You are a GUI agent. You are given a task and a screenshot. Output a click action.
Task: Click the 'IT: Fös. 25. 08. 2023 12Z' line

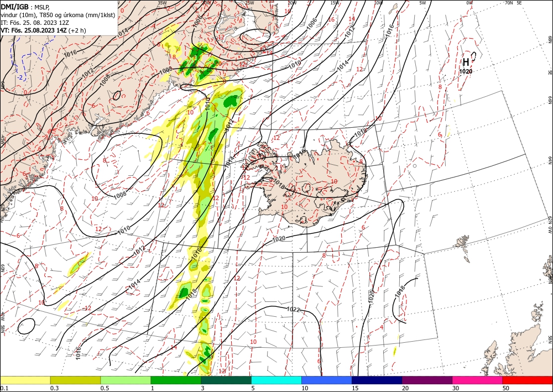point(34,23)
